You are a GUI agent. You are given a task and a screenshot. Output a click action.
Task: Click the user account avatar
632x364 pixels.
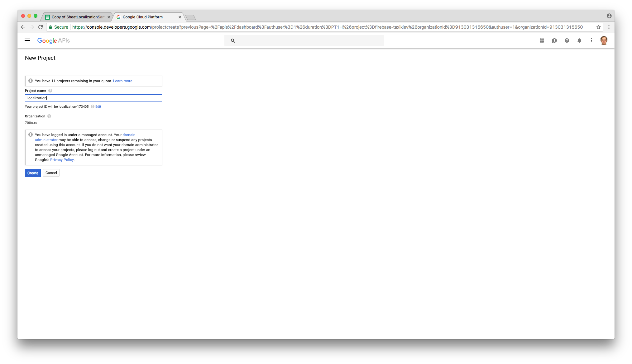pyautogui.click(x=604, y=40)
